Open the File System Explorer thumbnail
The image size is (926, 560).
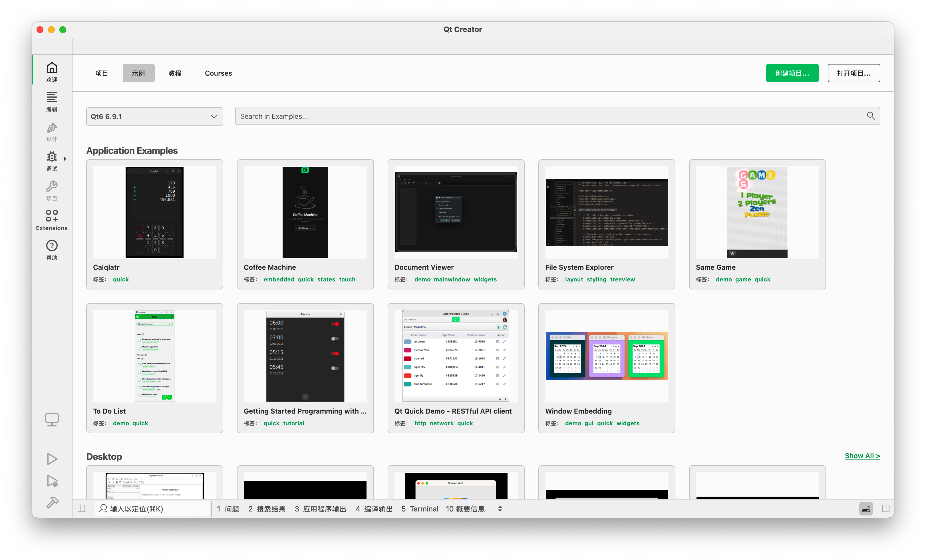(x=607, y=212)
